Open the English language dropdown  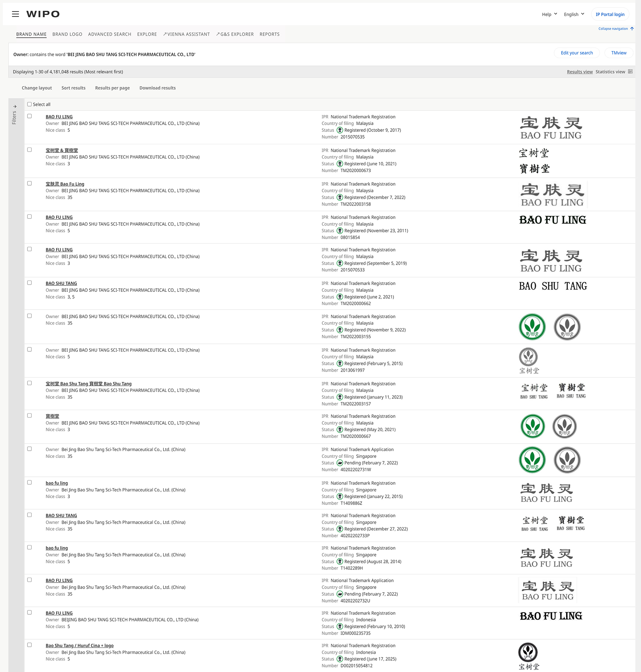tap(574, 14)
